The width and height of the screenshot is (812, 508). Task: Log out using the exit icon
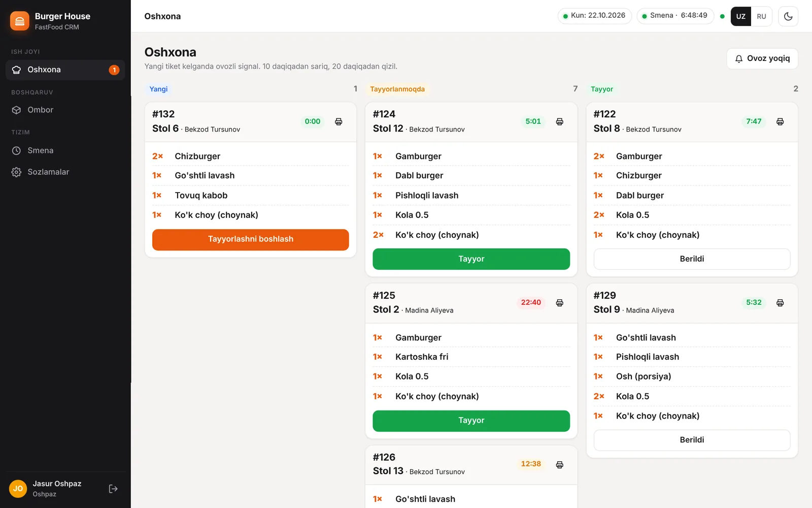tap(113, 489)
